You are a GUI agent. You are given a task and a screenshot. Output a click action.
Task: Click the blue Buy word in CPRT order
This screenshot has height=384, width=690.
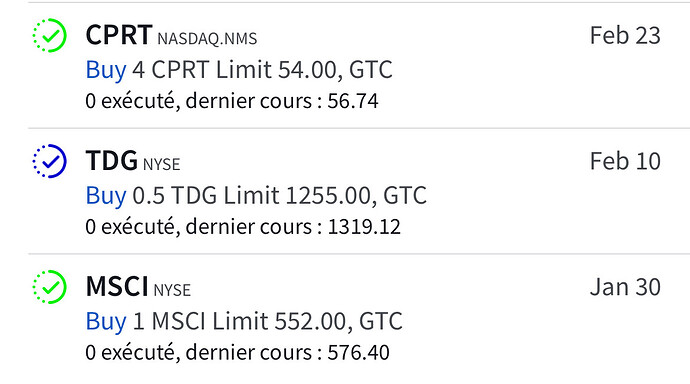[x=106, y=70]
